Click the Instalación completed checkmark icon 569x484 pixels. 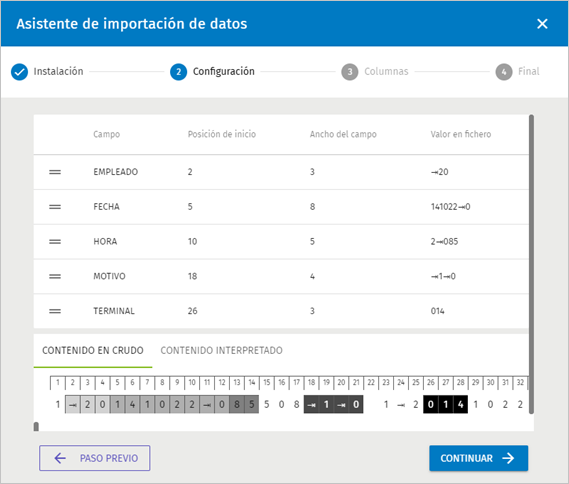coord(19,72)
